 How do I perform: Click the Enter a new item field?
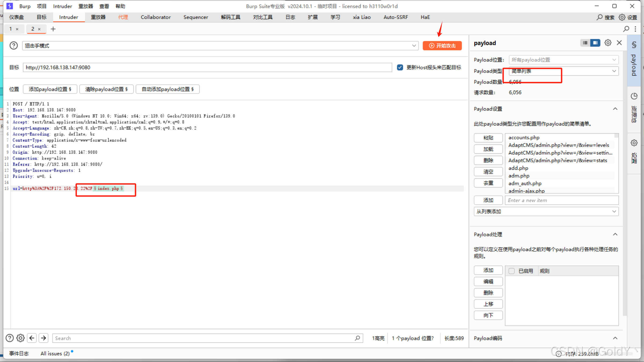pyautogui.click(x=561, y=200)
